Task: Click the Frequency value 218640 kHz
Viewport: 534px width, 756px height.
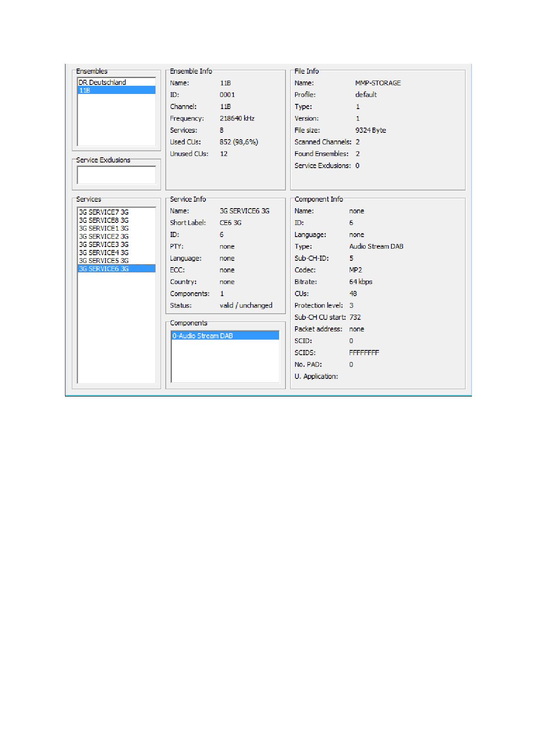Action: tap(237, 119)
